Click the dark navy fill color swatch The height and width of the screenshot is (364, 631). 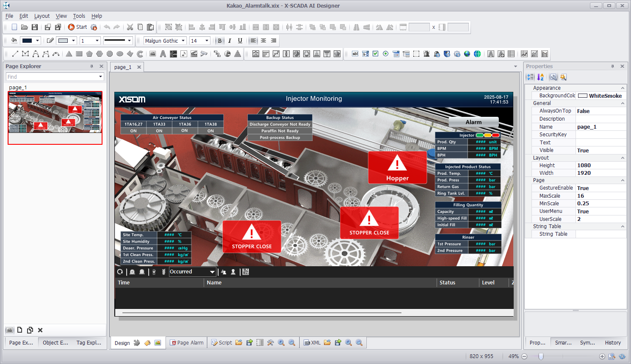(x=27, y=41)
